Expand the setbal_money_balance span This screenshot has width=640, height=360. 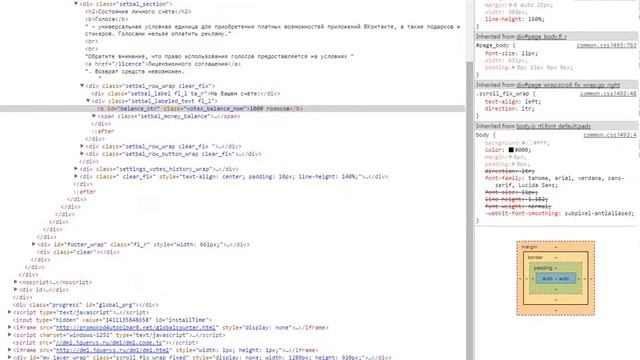coord(94,116)
